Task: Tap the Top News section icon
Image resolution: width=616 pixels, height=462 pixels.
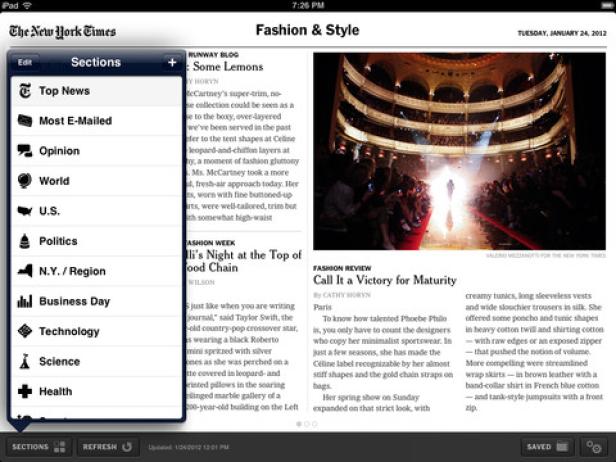Action: 25,91
